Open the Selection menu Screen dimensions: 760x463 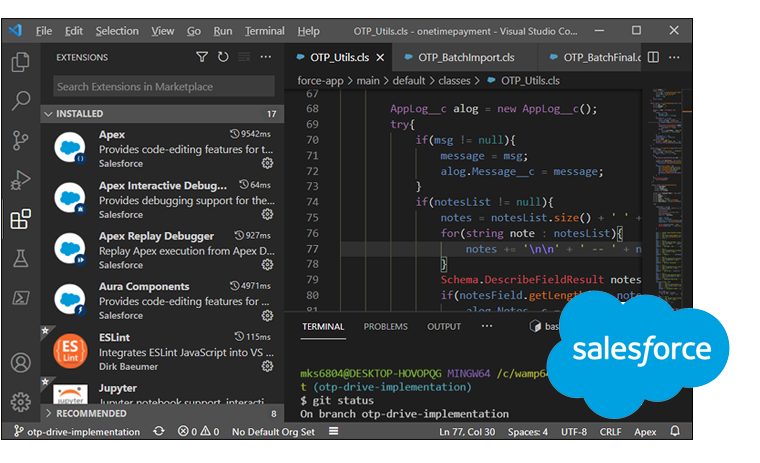tap(117, 31)
